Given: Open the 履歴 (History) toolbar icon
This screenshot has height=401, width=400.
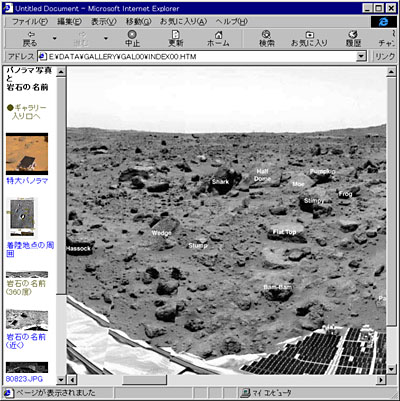Looking at the screenshot, I should point(353,38).
